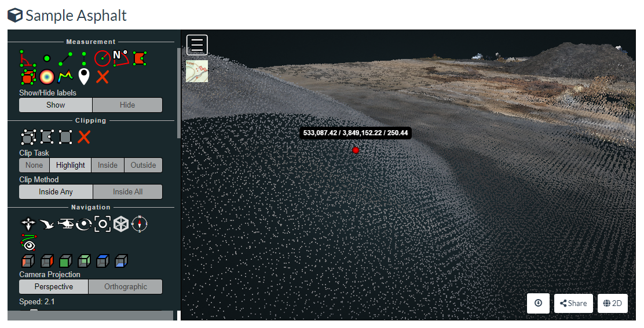Click the sidebar vertical scrollbar
Screen dimensions: 644x328
pos(178,93)
